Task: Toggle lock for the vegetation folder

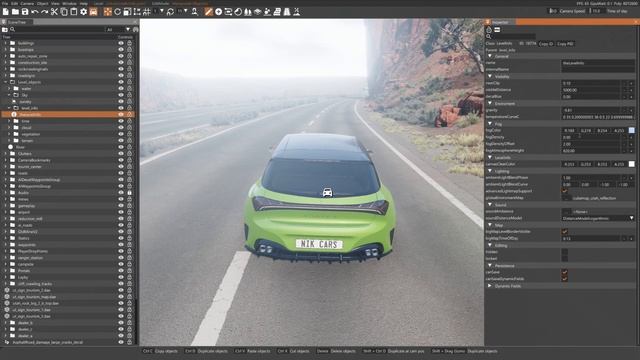Action: (x=129, y=134)
